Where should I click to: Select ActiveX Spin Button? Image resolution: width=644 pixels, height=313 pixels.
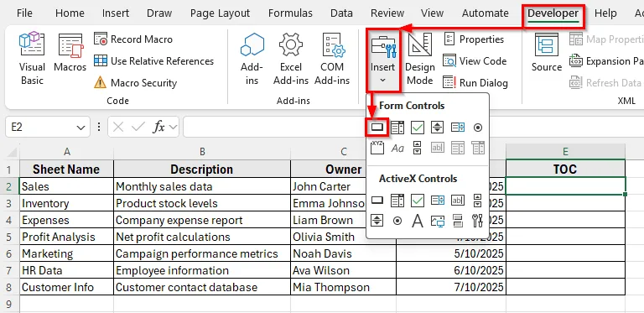[377, 221]
